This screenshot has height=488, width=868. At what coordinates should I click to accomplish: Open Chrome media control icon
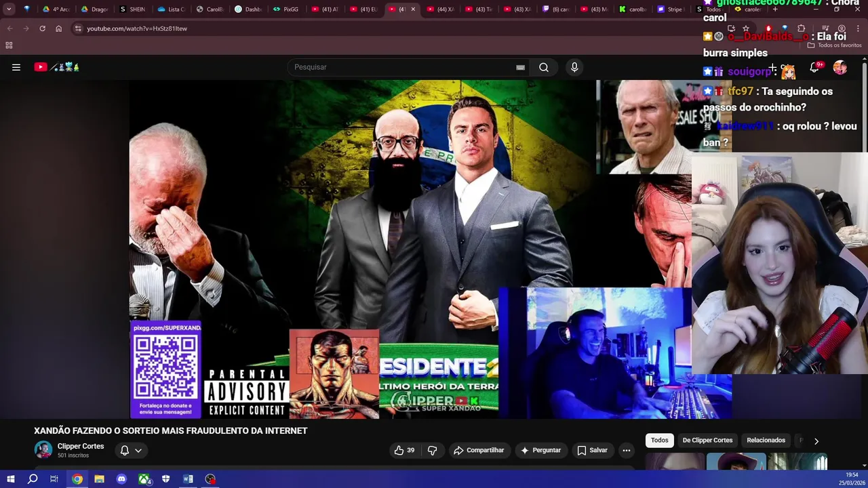825,28
